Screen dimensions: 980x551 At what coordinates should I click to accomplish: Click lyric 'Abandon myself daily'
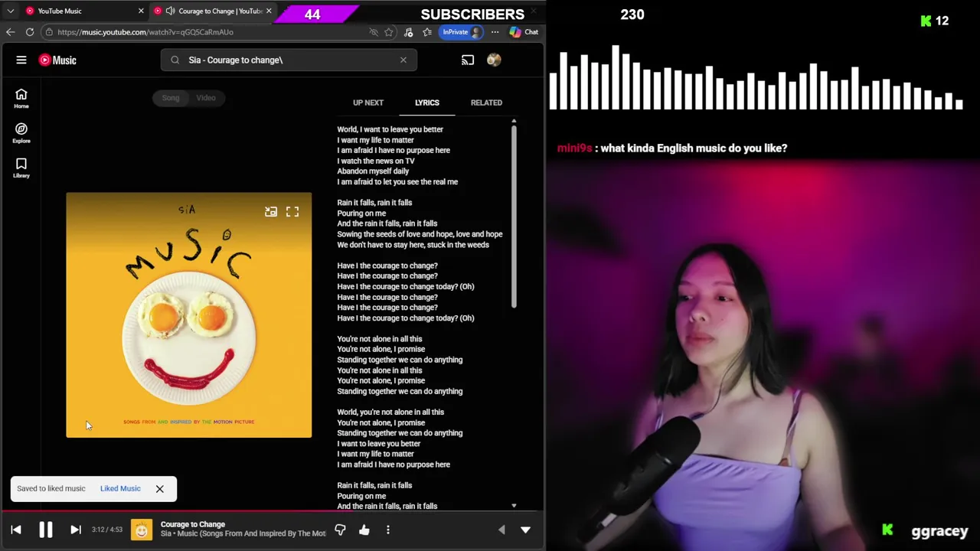pyautogui.click(x=373, y=171)
